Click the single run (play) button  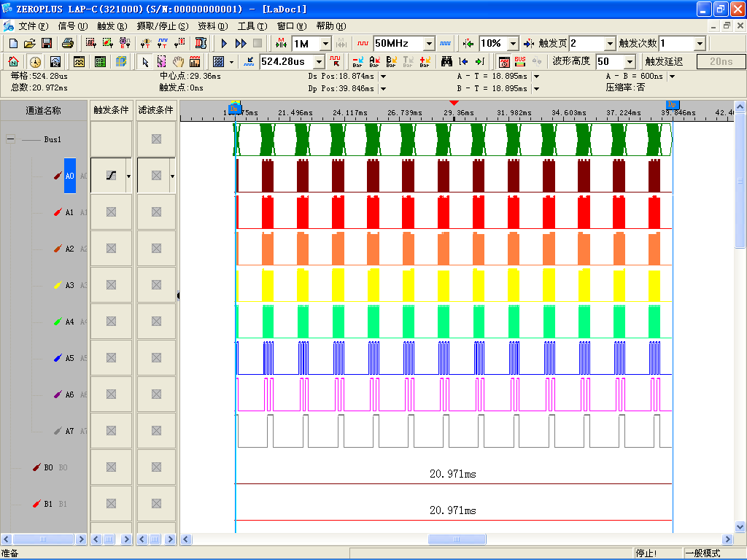pyautogui.click(x=225, y=44)
